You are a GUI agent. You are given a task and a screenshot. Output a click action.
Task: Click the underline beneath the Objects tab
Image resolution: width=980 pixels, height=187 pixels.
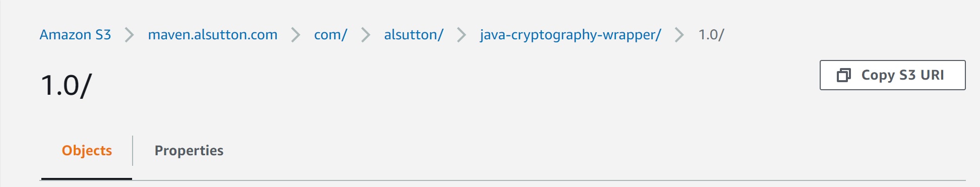tap(87, 179)
